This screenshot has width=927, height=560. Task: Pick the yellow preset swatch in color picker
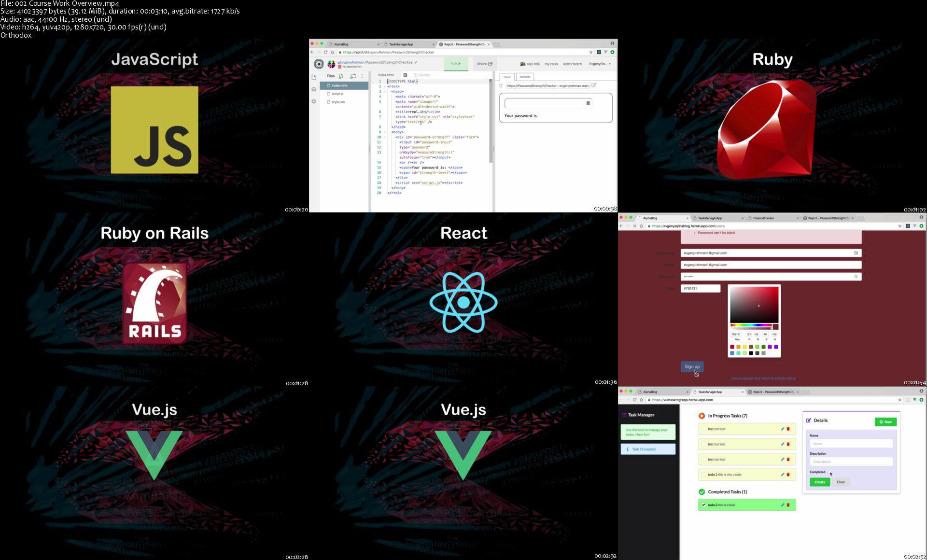pyautogui.click(x=744, y=347)
